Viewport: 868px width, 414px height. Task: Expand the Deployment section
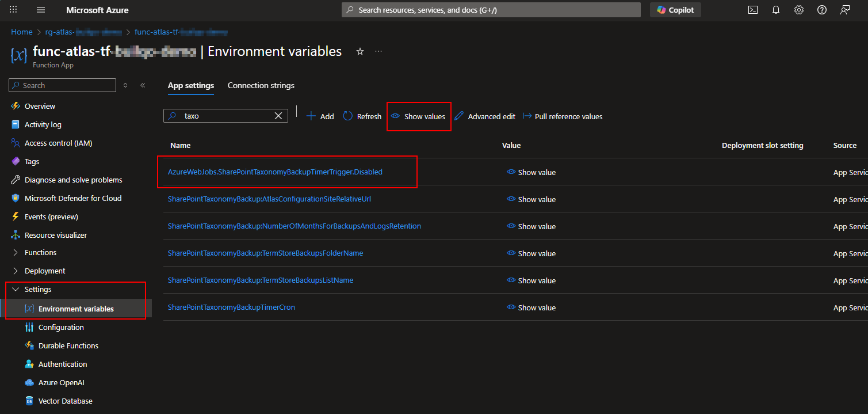45,271
